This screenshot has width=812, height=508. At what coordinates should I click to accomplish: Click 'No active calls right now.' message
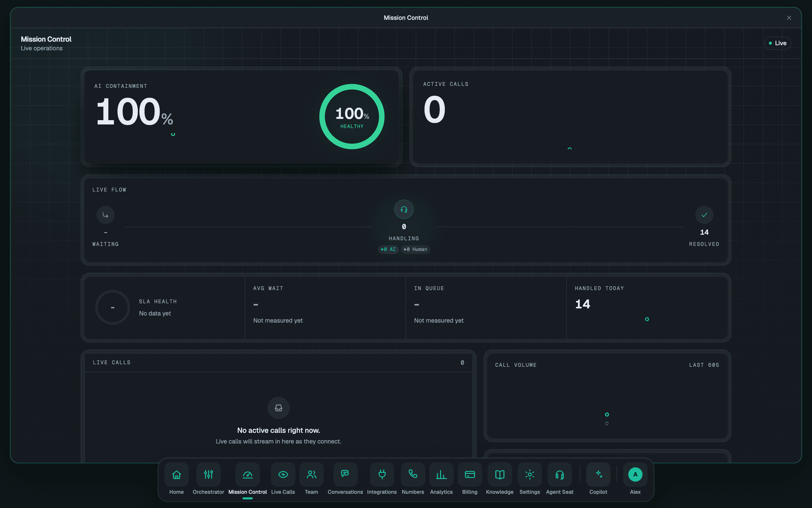[x=279, y=430]
